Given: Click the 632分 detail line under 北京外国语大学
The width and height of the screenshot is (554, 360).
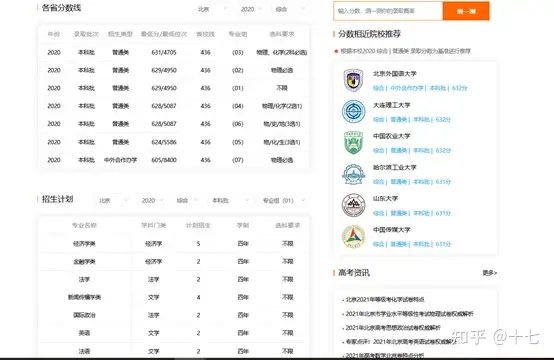Looking at the screenshot, I should [420, 88].
